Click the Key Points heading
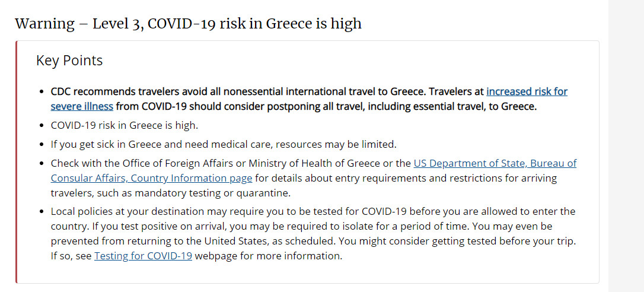Image resolution: width=644 pixels, height=292 pixels. point(69,61)
